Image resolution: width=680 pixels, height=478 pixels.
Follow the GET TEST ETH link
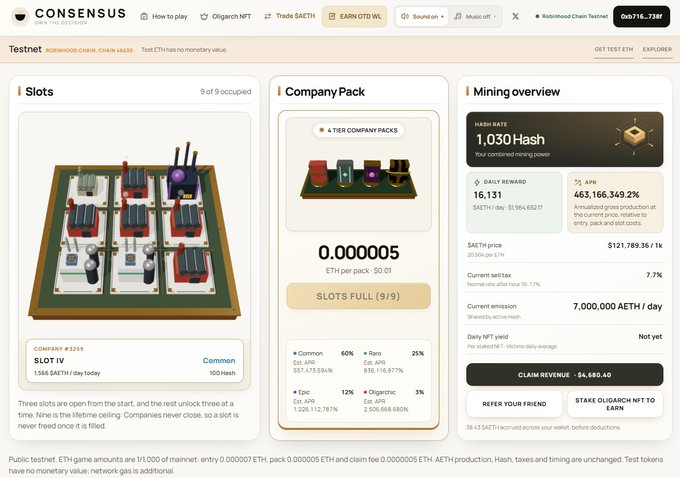pos(614,49)
